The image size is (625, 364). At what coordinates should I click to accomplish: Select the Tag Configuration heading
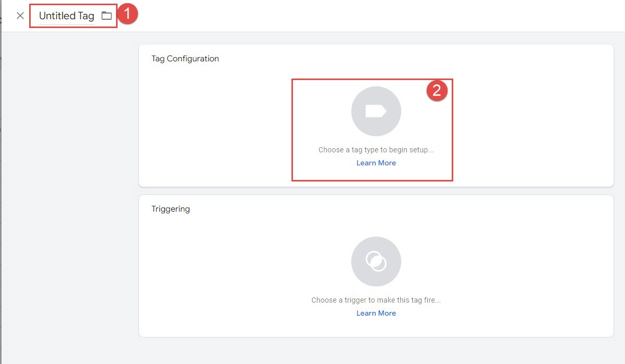coord(185,59)
